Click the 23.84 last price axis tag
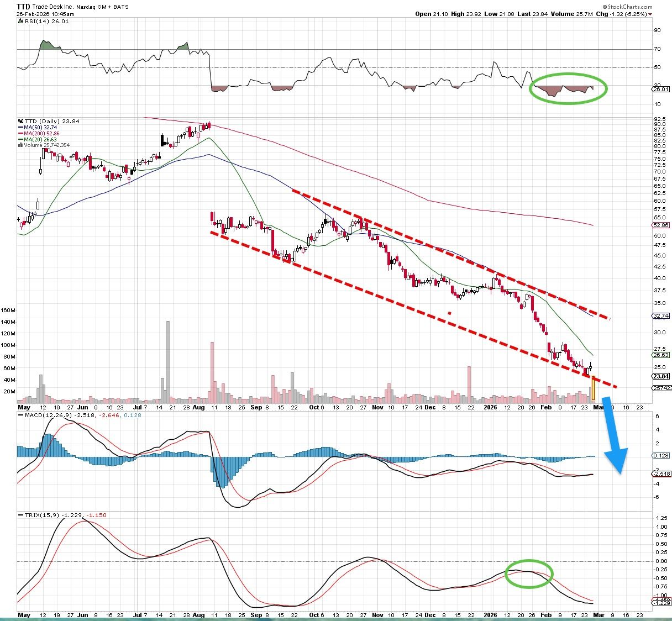 (x=661, y=376)
